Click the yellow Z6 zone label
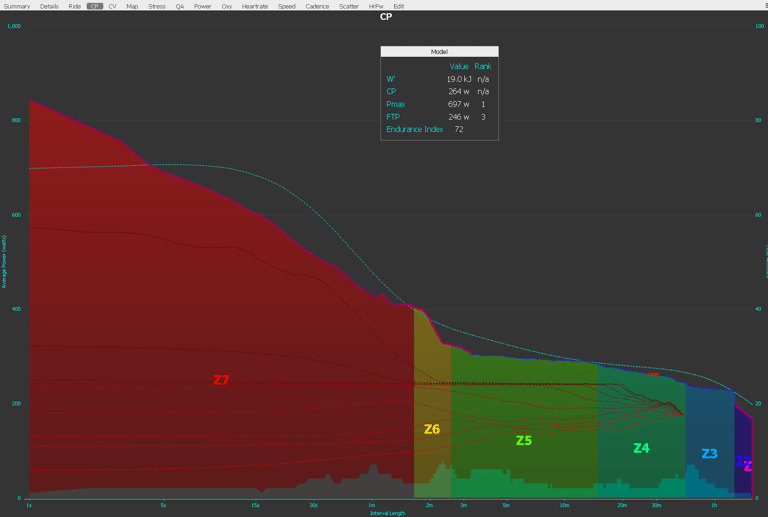 (x=432, y=429)
